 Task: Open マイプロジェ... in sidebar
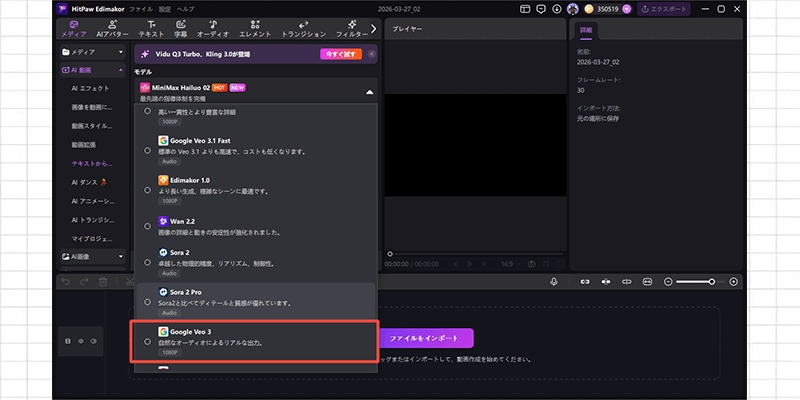[92, 239]
